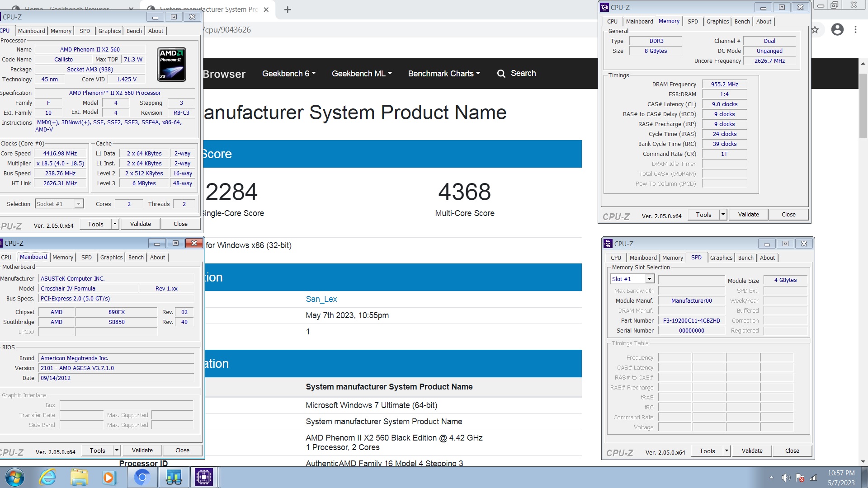Click DRAM Frequency value 955.2 MHz

point(724,84)
